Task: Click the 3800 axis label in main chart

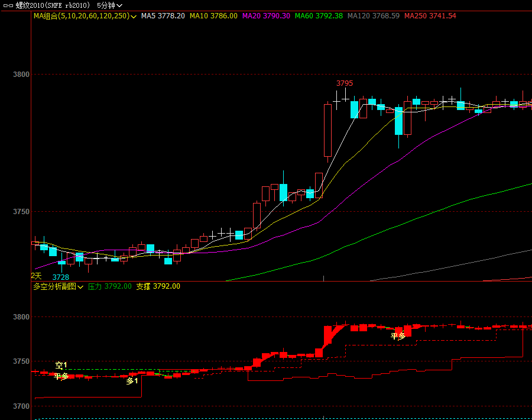Action: (x=21, y=75)
